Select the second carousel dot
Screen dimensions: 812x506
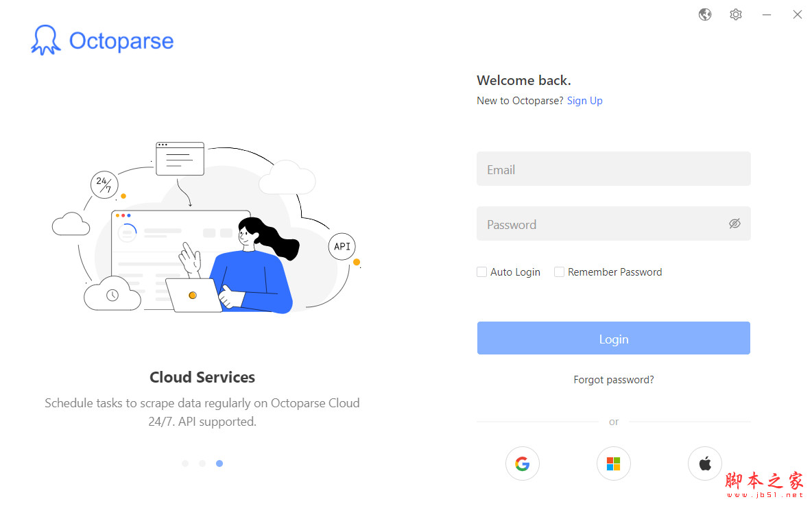pos(202,463)
